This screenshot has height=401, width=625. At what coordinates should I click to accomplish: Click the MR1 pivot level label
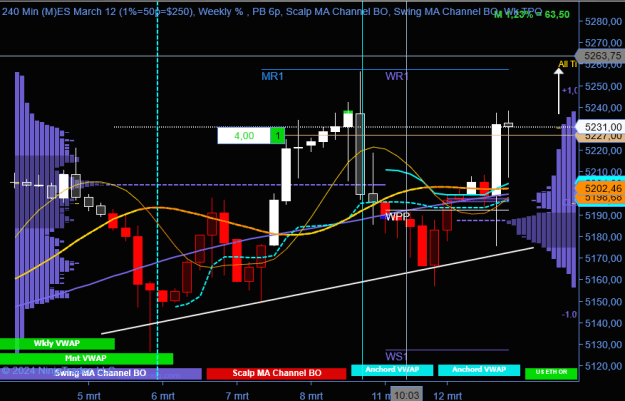pos(272,76)
